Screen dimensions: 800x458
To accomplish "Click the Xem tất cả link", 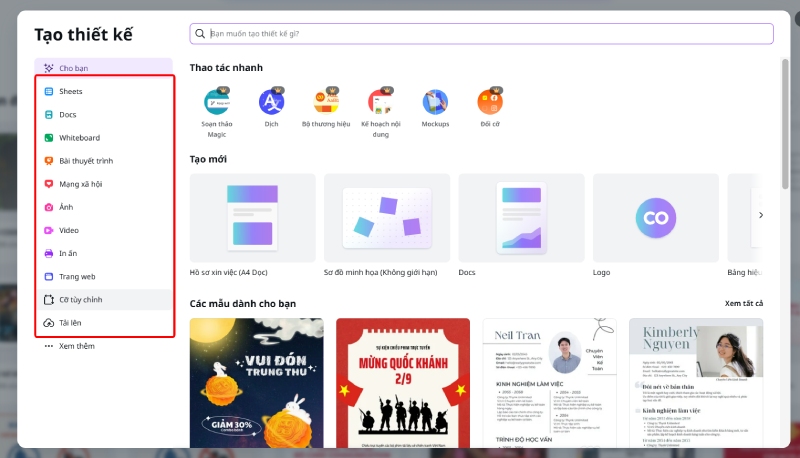I will click(x=743, y=303).
